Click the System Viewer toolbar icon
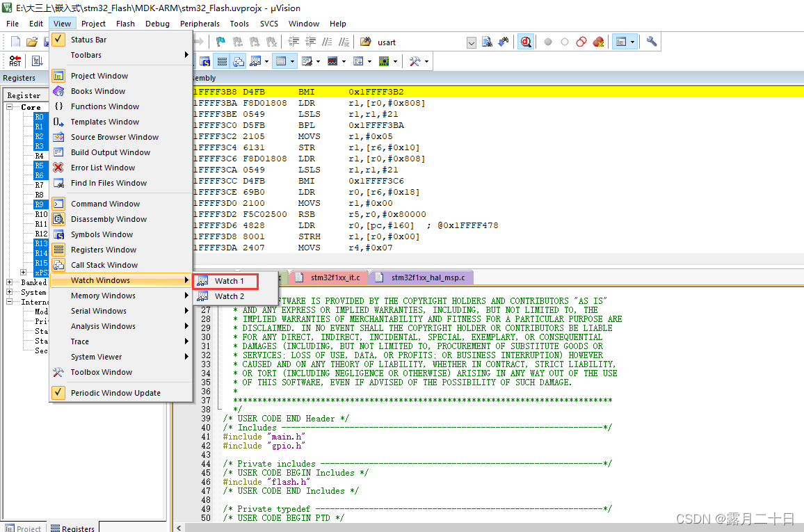Screen dimensions: 804x532 pos(384,61)
